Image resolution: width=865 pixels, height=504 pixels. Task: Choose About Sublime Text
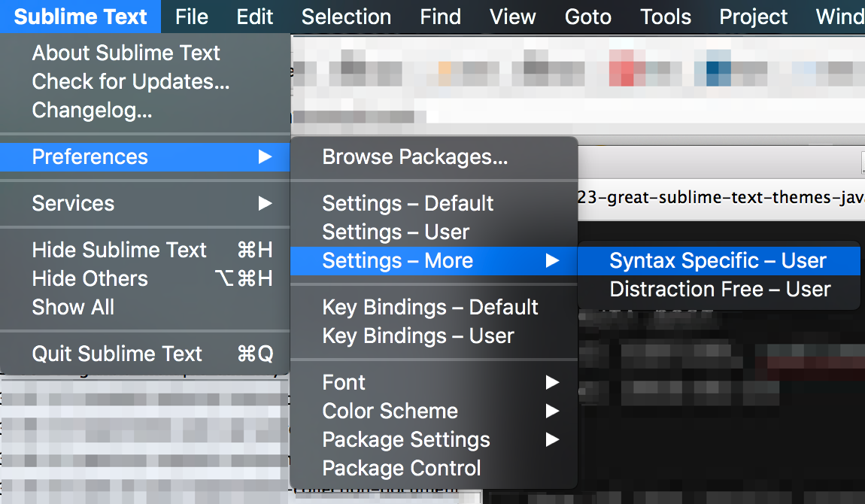point(145,53)
